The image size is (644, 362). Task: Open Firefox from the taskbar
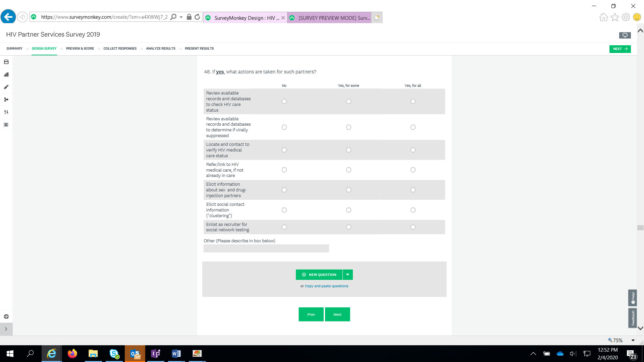click(72, 354)
